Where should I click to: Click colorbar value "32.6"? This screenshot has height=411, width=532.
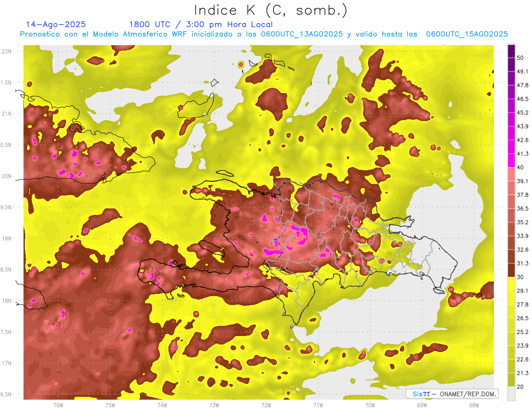point(522,250)
